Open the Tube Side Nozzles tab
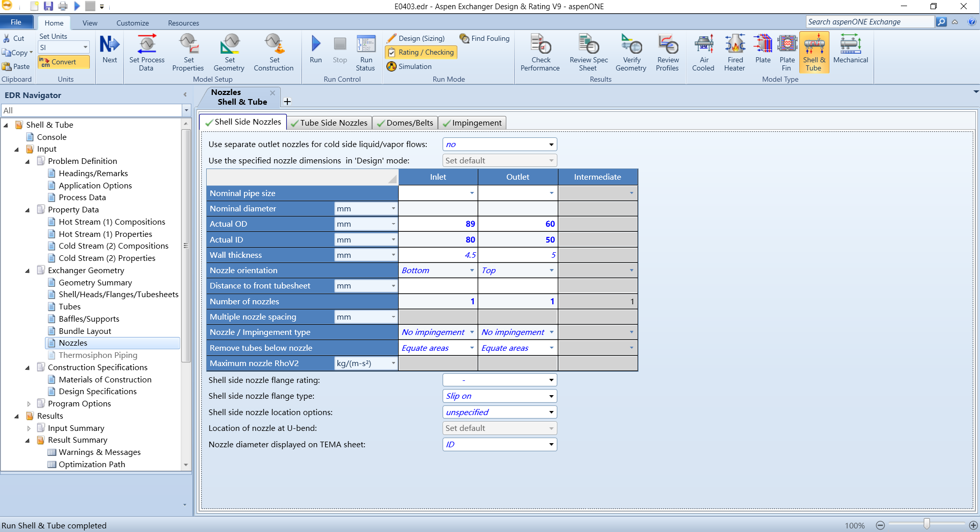 click(x=329, y=123)
